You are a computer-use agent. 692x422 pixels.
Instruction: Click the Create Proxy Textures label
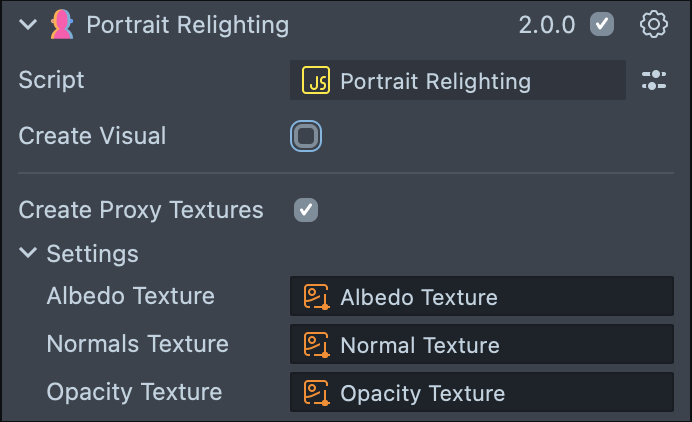tap(141, 210)
